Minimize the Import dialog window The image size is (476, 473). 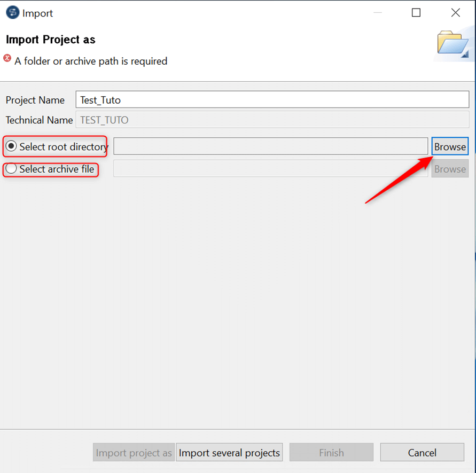(x=377, y=13)
